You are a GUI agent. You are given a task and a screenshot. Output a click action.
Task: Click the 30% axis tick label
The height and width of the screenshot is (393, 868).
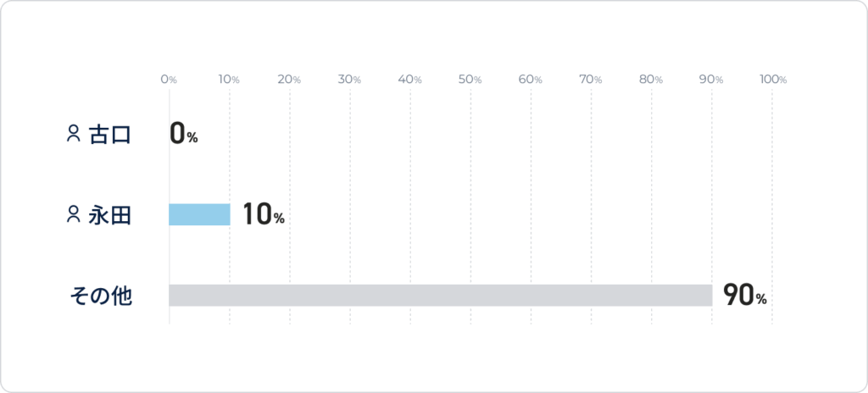(350, 79)
